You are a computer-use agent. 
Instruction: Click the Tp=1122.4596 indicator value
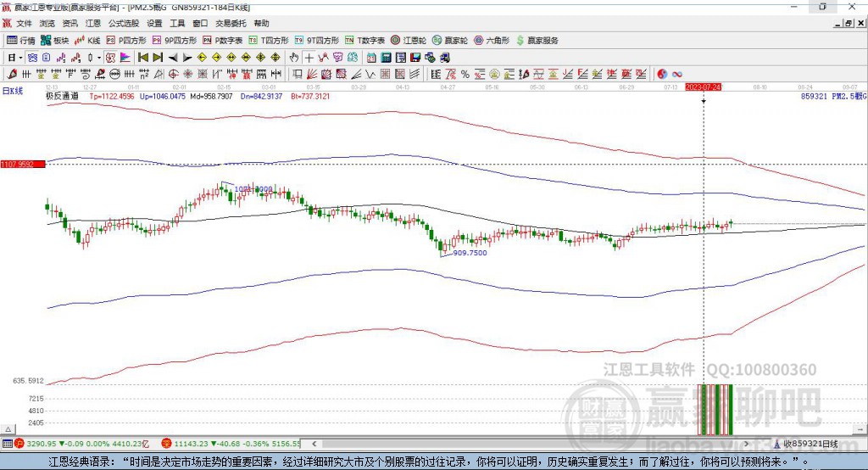(x=112, y=96)
